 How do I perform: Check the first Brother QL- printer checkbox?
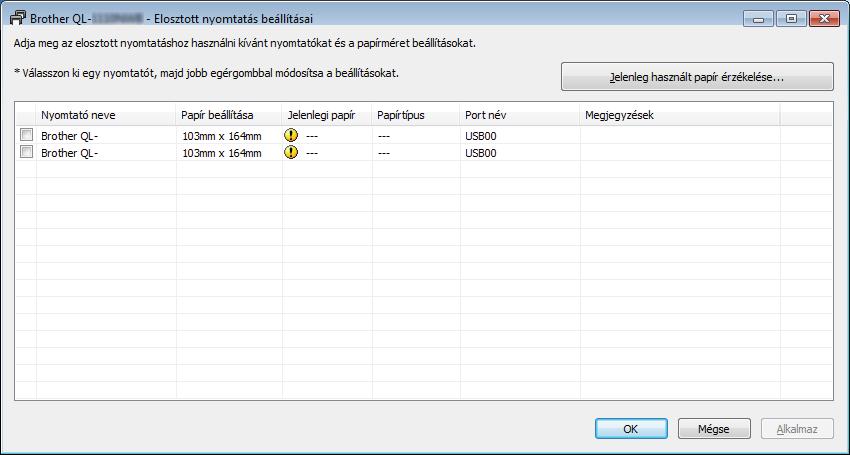(26, 134)
